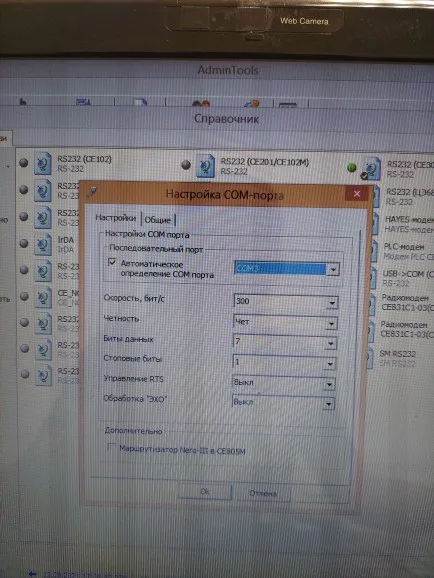Click the back arrow at the window bottom
The height and width of the screenshot is (578, 434).
pyautogui.click(x=32, y=574)
